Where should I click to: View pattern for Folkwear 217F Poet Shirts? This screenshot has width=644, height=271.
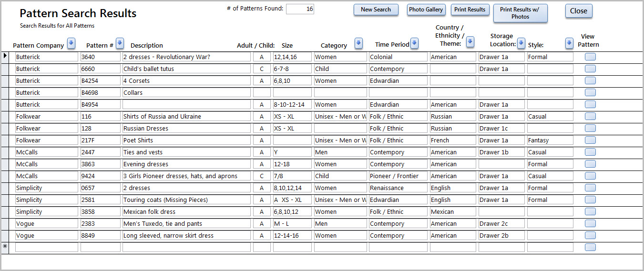(590, 141)
